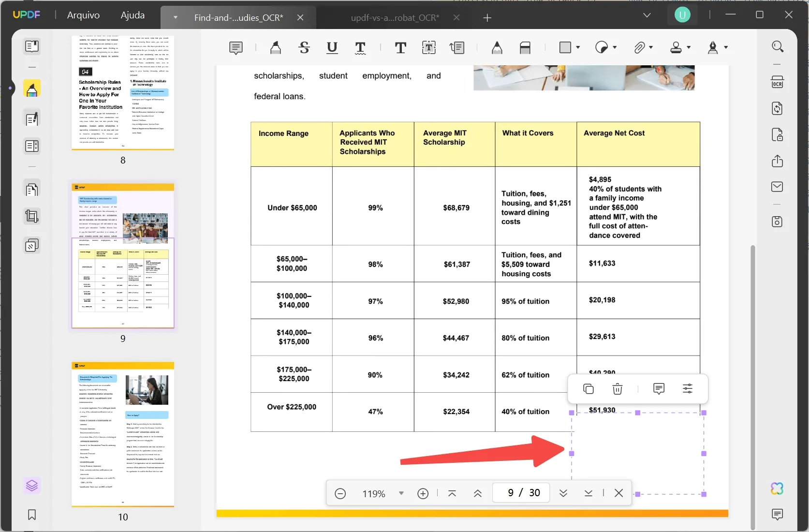The height and width of the screenshot is (532, 809).
Task: Zoom out with the minus button
Action: 340,493
